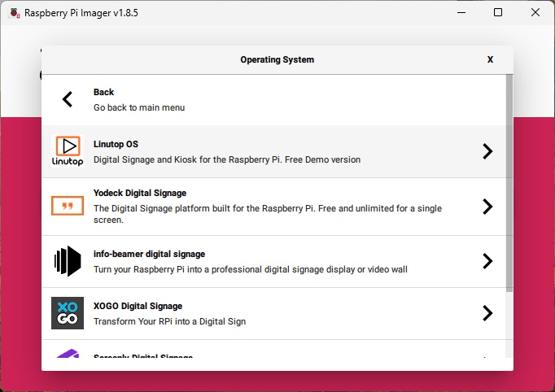Maximize the Raspberry Pi Imager window

point(498,13)
